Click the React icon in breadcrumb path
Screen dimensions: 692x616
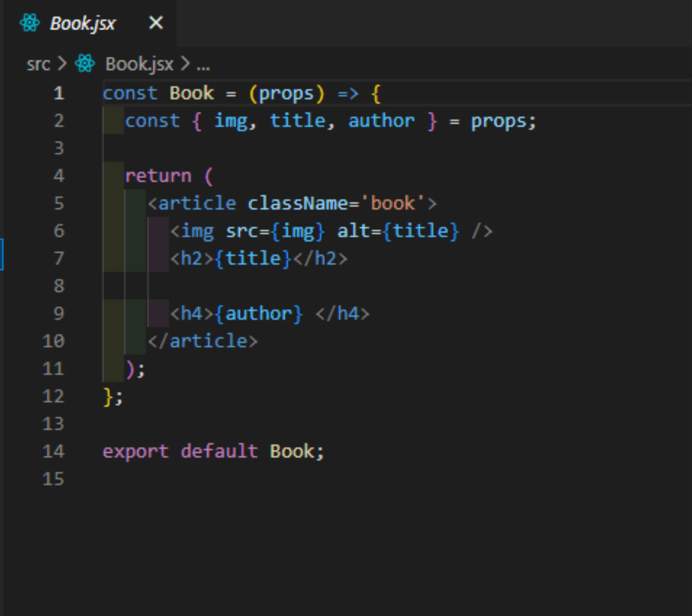point(85,64)
